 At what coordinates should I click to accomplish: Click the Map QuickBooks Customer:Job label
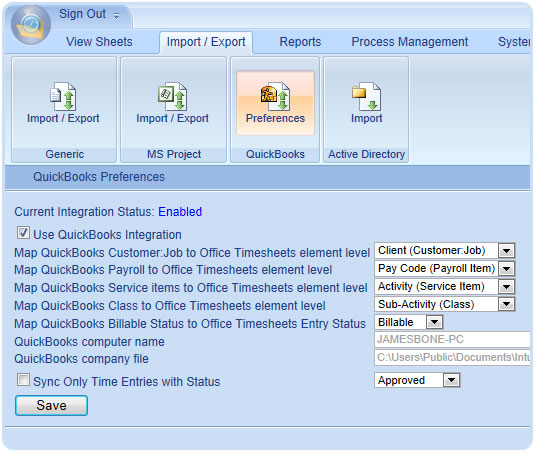pyautogui.click(x=192, y=253)
